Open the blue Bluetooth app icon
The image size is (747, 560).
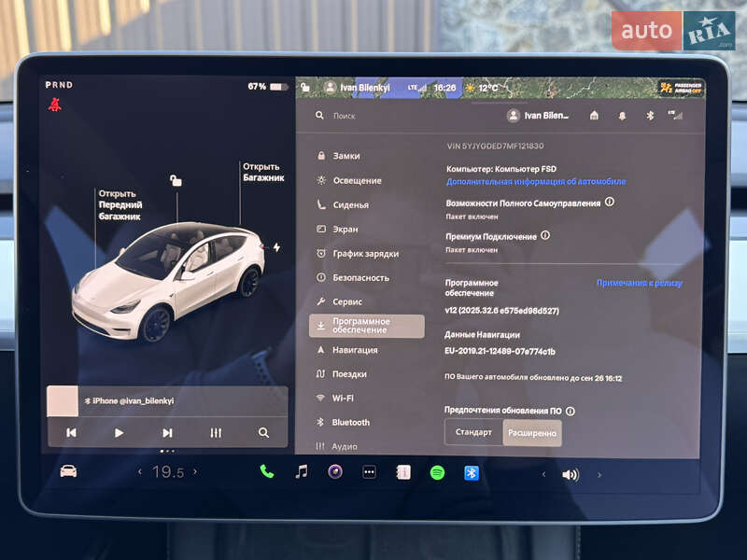(472, 473)
